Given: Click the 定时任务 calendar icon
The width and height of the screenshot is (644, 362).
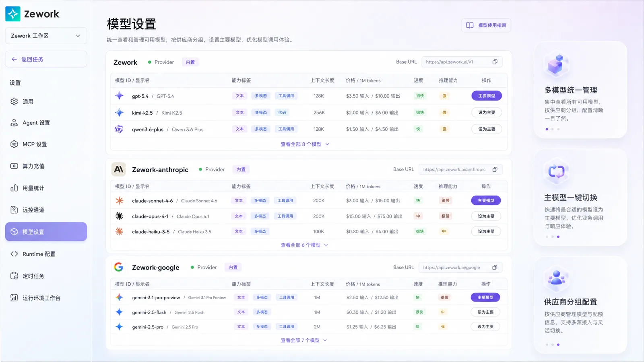Looking at the screenshot, I should point(14,276).
